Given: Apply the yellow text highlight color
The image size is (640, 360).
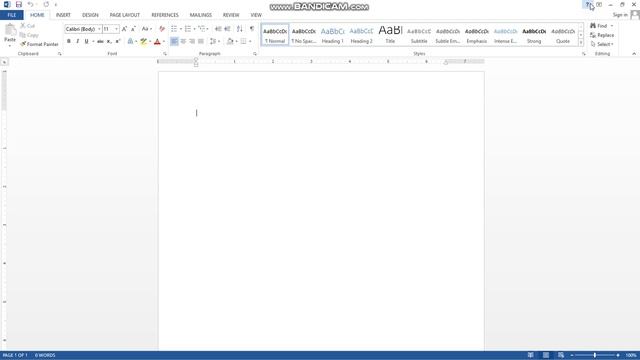Looking at the screenshot, I should click(143, 41).
